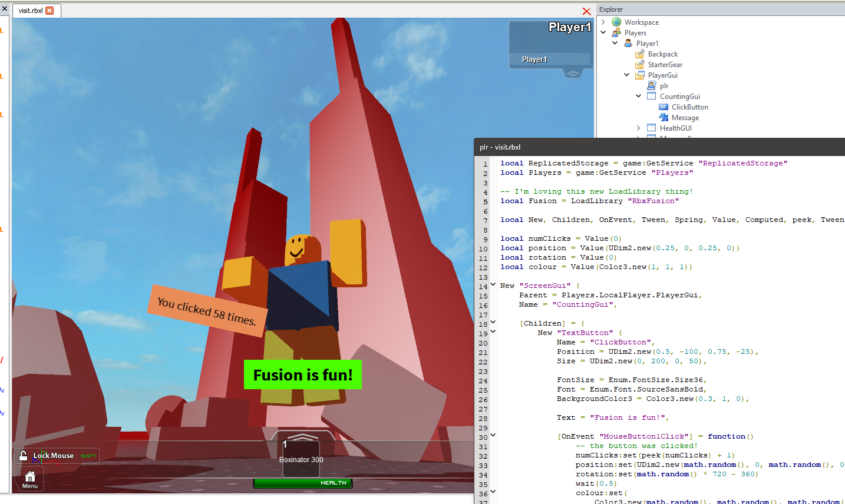Image resolution: width=845 pixels, height=504 pixels.
Task: Click "wait(0.5)" on line 35
Action: click(597, 483)
